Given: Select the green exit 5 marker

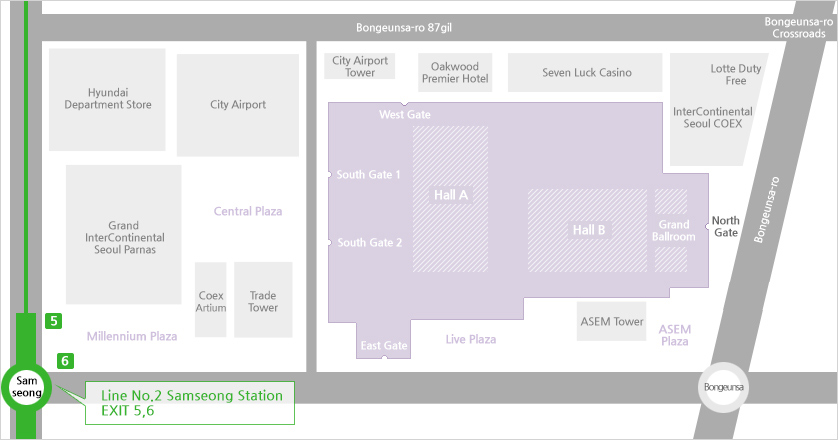Looking at the screenshot, I should 53,321.
